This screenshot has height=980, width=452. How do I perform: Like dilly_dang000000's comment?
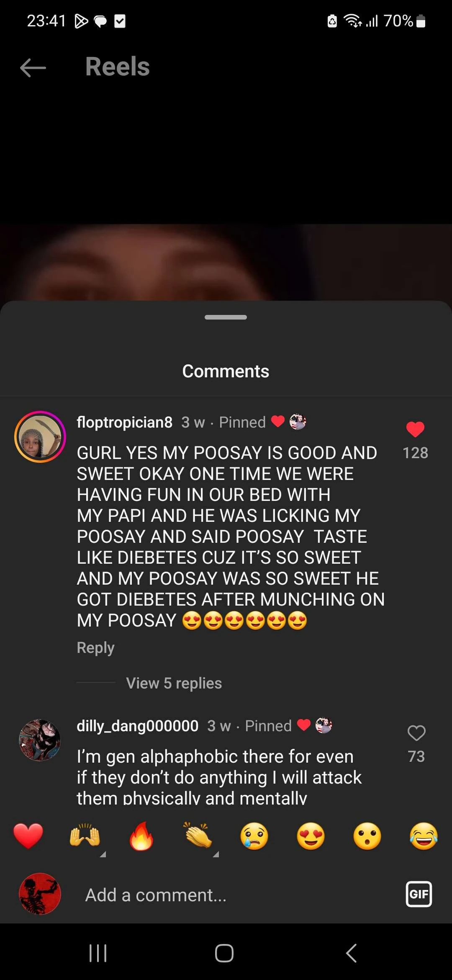click(416, 733)
